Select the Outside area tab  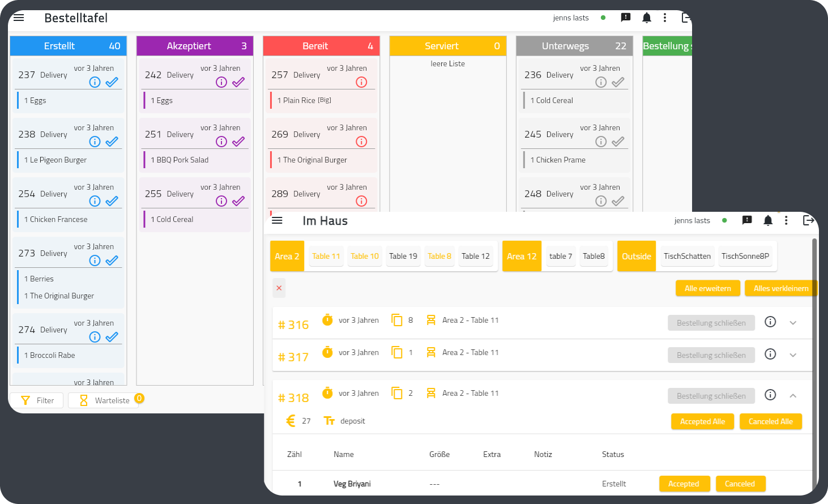(636, 256)
